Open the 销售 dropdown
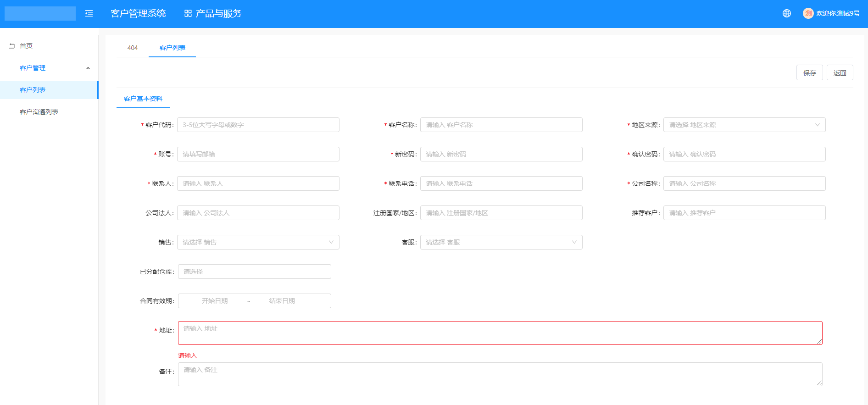This screenshot has width=868, height=405. pos(258,242)
